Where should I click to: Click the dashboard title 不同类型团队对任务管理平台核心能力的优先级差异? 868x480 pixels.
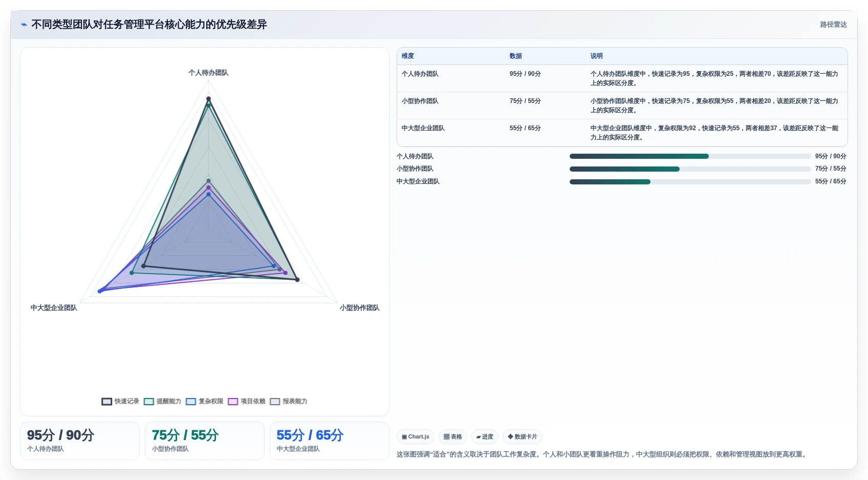149,25
